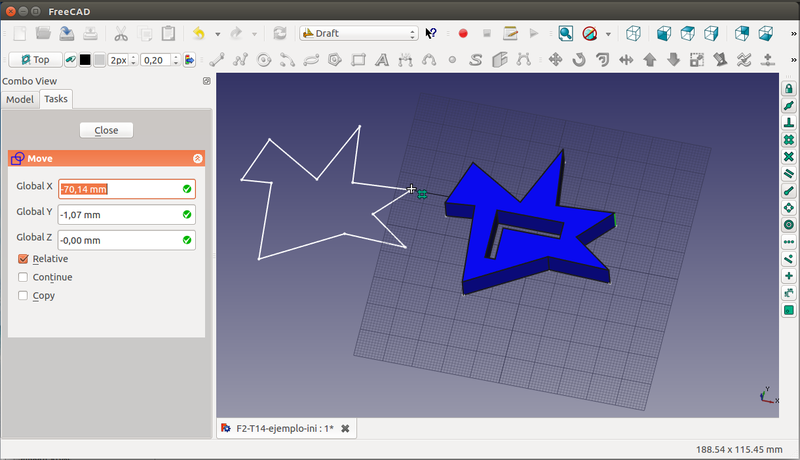
Task: Click the black line color swatch
Action: click(85, 60)
